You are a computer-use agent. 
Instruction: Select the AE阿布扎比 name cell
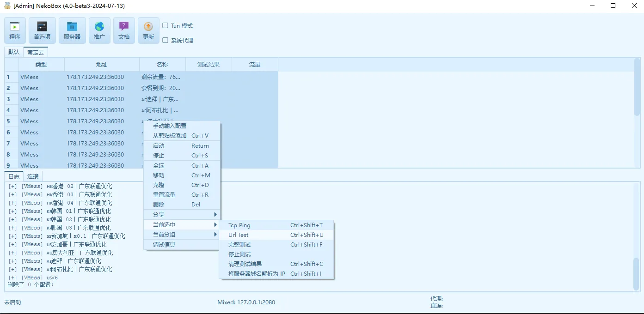tap(162, 110)
